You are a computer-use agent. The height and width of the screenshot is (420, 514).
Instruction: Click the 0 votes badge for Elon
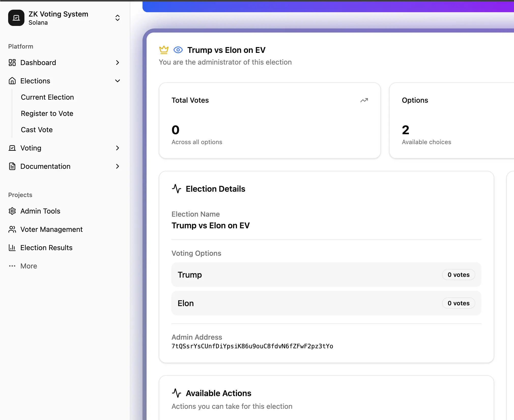[458, 303]
